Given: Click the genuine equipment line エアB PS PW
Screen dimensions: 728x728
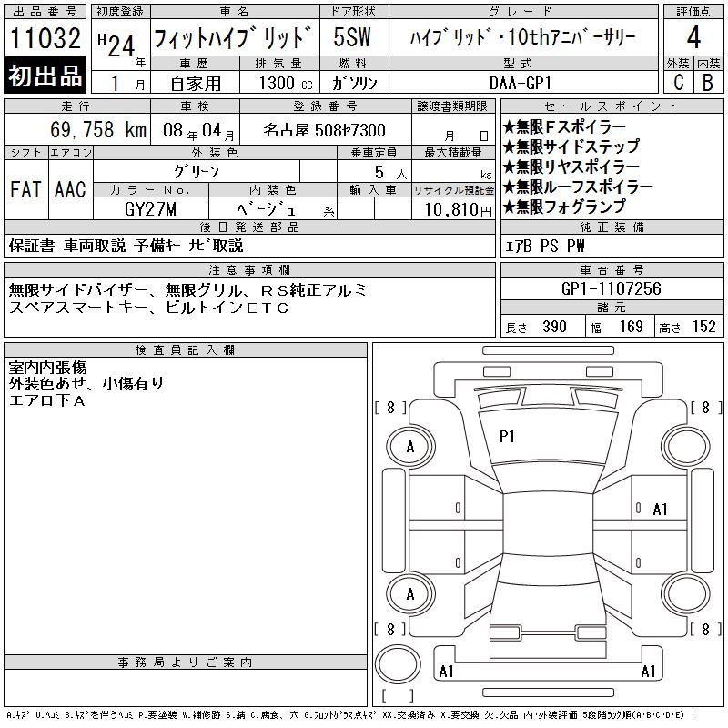Looking at the screenshot, I should click(544, 246).
